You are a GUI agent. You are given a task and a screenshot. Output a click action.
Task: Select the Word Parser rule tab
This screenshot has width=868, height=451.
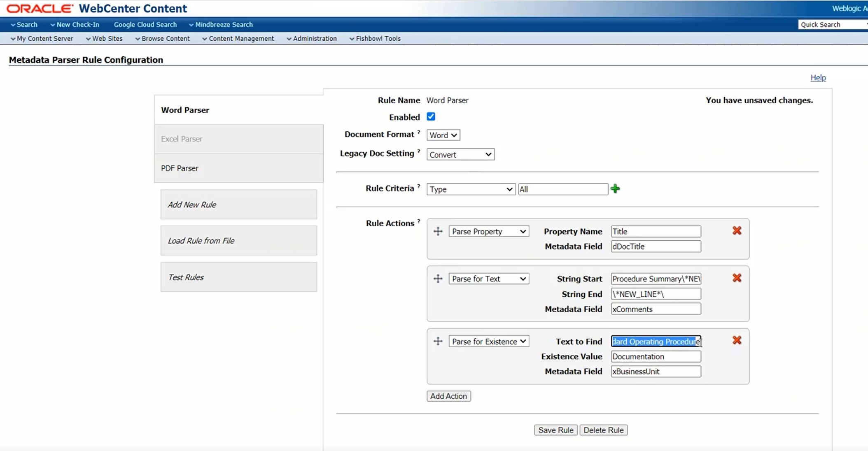pos(239,110)
